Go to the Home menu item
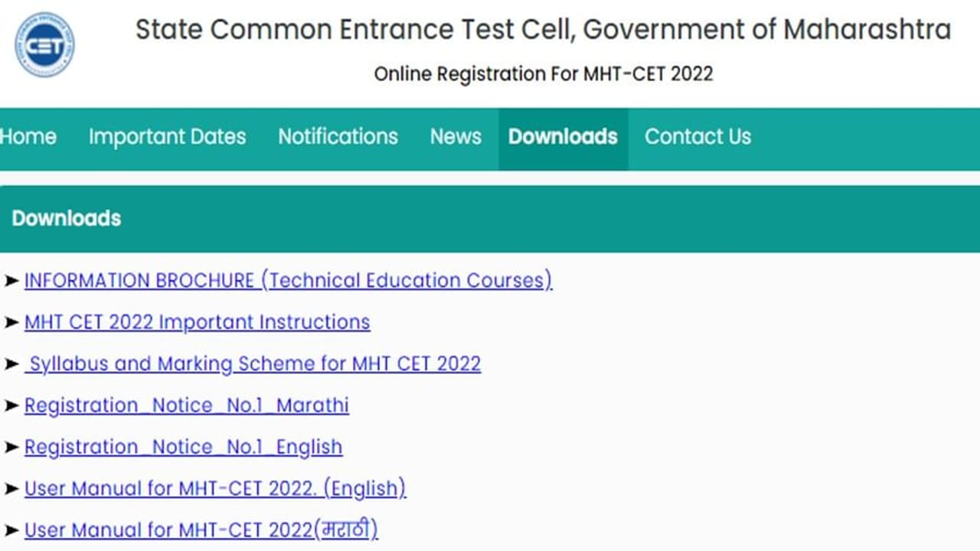The width and height of the screenshot is (980, 551). tap(28, 137)
